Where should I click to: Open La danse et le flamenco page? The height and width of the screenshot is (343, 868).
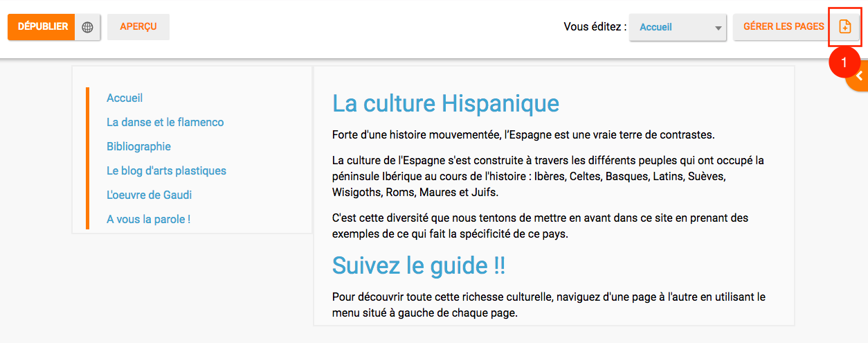coord(165,123)
